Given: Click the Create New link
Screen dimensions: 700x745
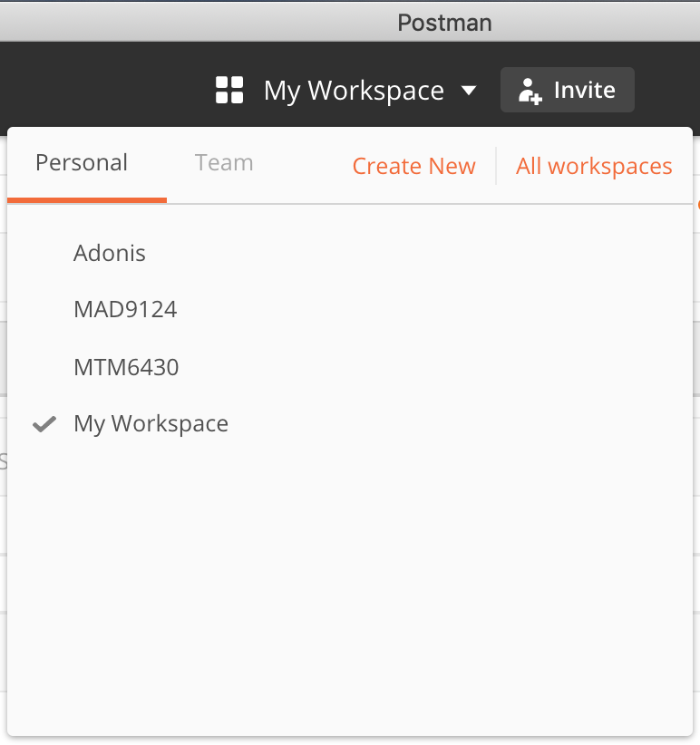Looking at the screenshot, I should [413, 166].
